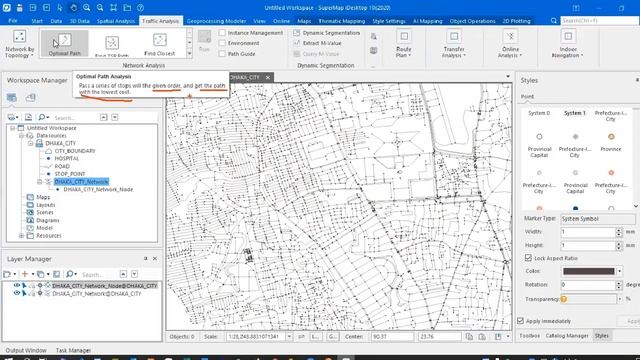Screen dimensions: 640x360
Task: Toggle Lock Aspect Ratio checkbox
Action: click(528, 258)
